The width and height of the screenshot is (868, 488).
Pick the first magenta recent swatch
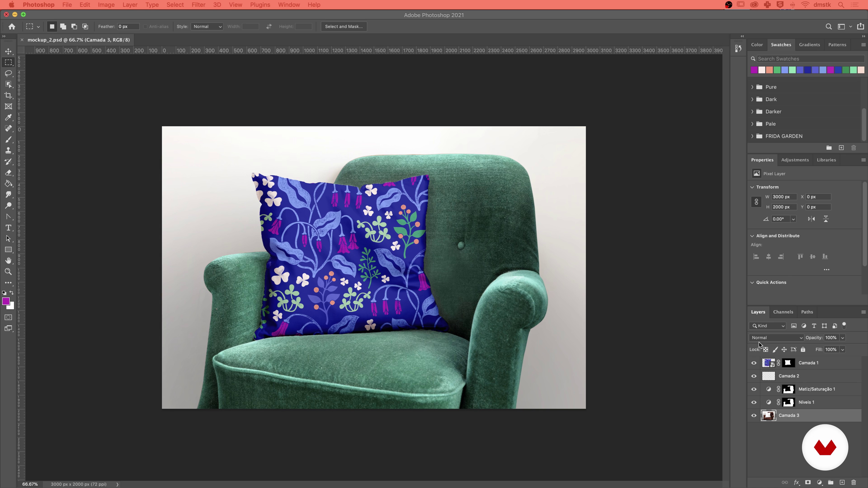[x=754, y=70]
